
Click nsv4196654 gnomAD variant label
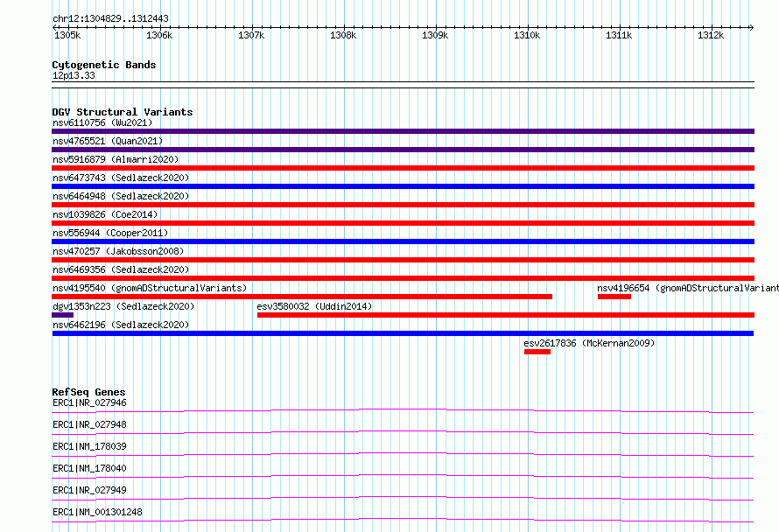688,288
